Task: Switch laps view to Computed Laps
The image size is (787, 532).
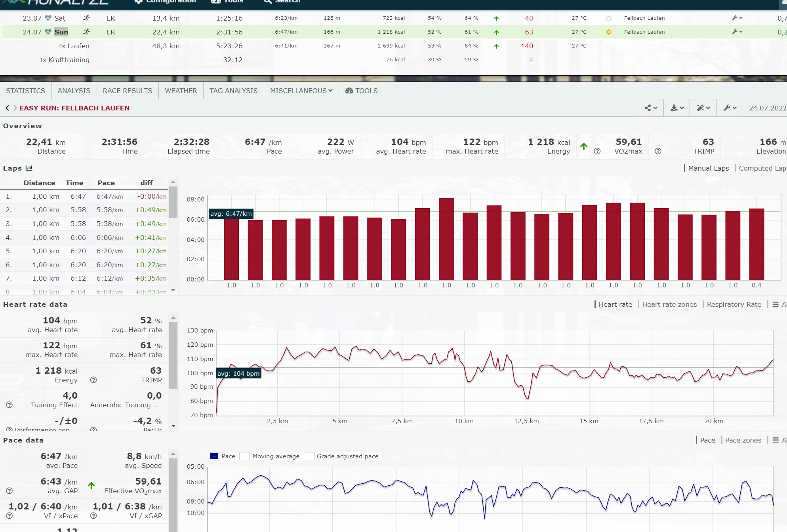Action: (x=762, y=168)
